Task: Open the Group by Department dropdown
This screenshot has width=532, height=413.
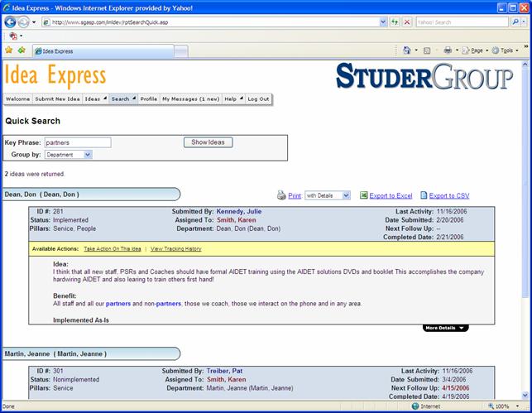Action: (x=68, y=155)
